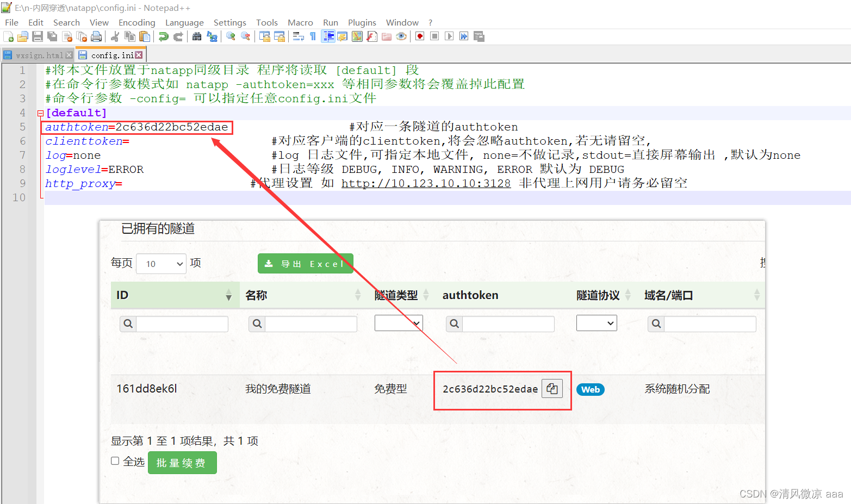Viewport: 851px width, 504px height.
Task: Open the Edit menu
Action: coord(36,22)
